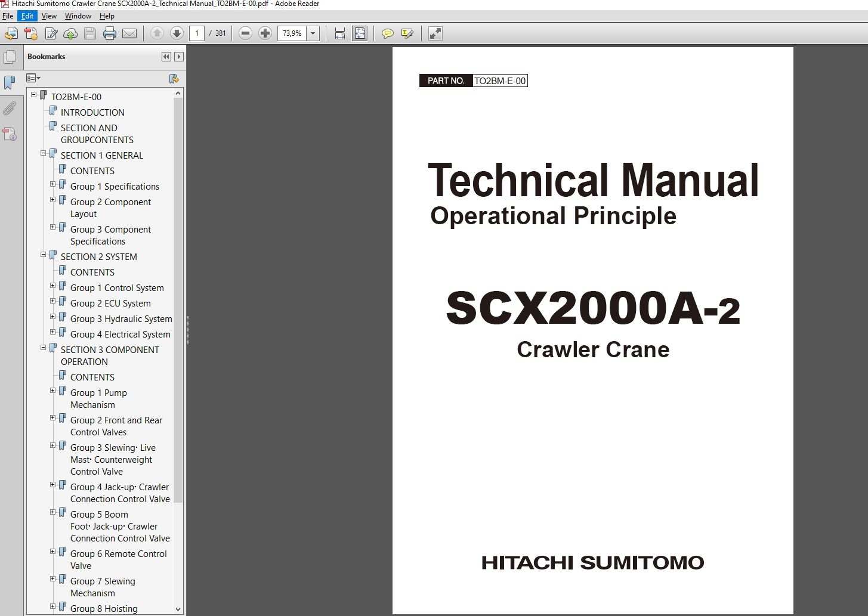Collapse SECTION 3 COMPONENT OPERATION bookmark
Viewport: 868px width, 616px height.
coord(44,348)
